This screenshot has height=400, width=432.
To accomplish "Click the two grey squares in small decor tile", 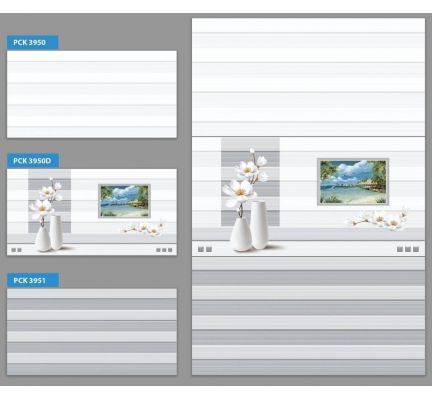I will point(16,250).
